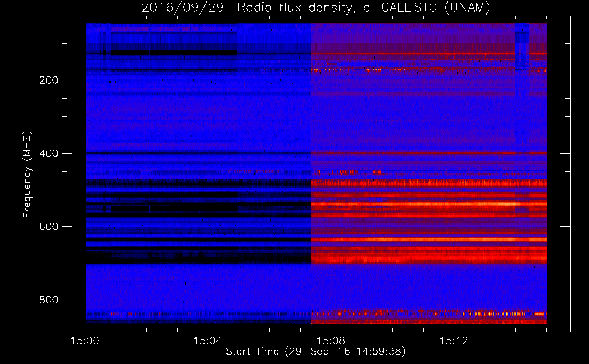Select the 15:08 time tick label
The width and height of the screenshot is (589, 364).
point(331,341)
